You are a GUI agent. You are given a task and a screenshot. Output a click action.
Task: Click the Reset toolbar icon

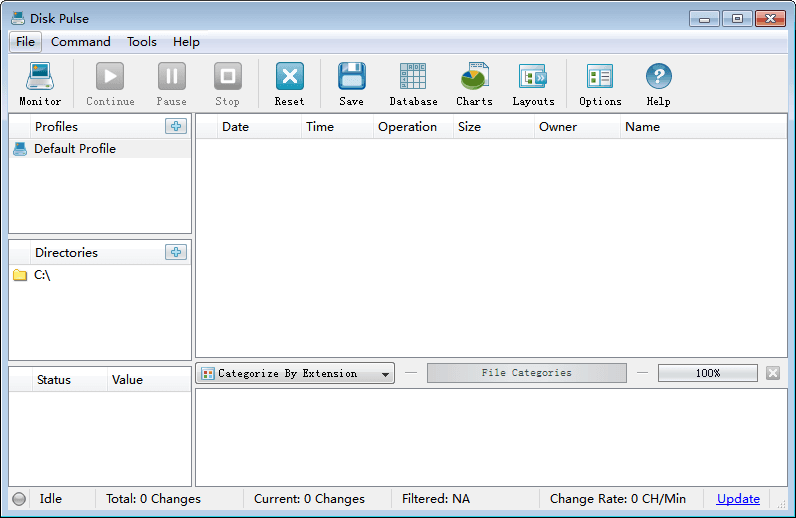289,77
